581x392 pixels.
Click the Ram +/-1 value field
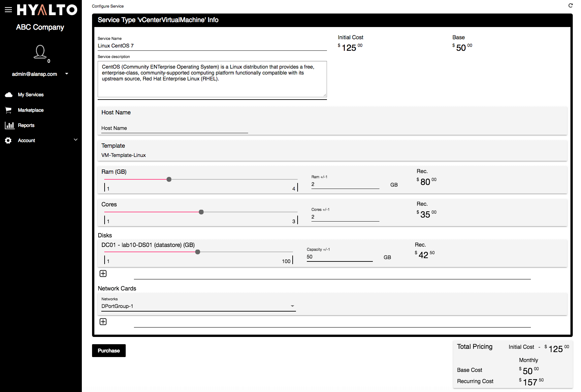pyautogui.click(x=345, y=184)
